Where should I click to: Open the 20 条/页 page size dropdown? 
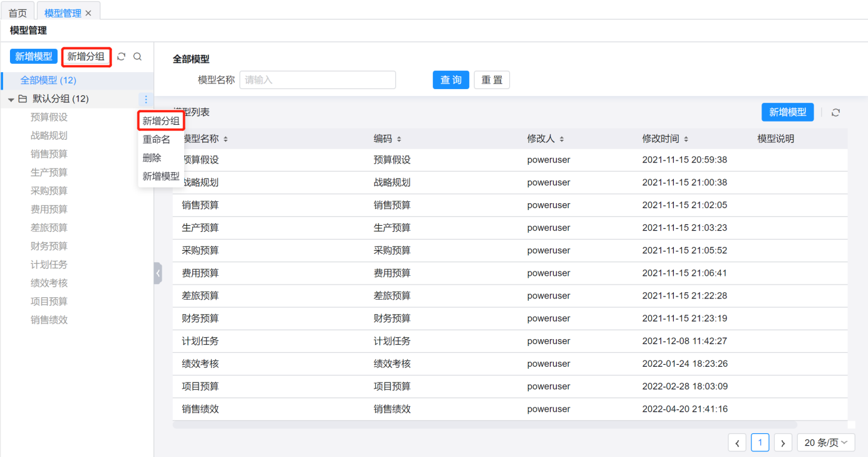click(825, 443)
